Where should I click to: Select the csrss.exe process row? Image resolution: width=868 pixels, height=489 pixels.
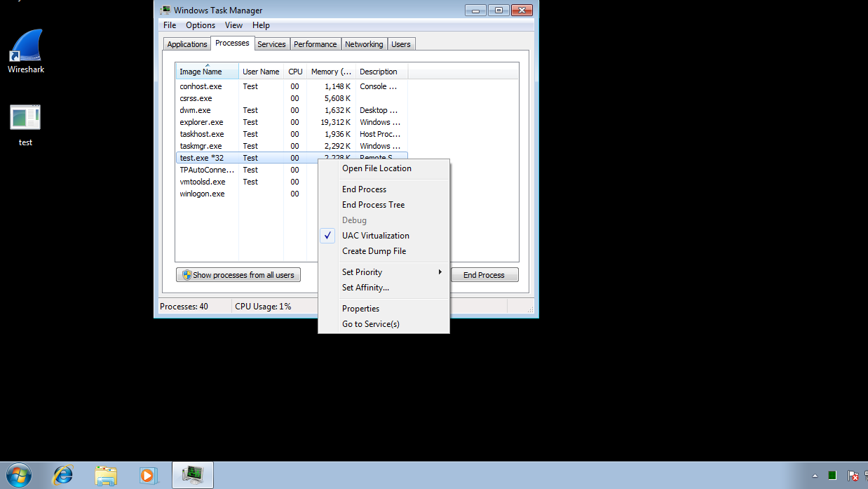point(292,98)
